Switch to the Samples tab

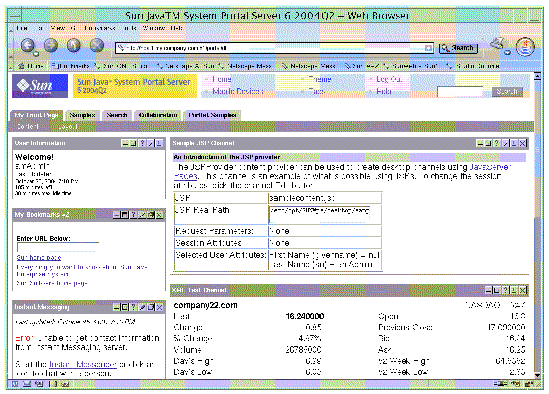coord(82,115)
